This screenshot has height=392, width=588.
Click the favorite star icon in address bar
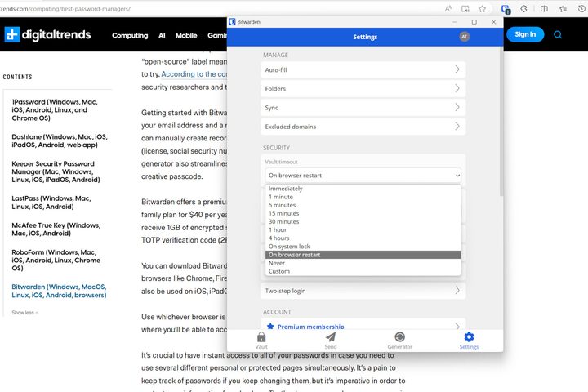tap(483, 9)
